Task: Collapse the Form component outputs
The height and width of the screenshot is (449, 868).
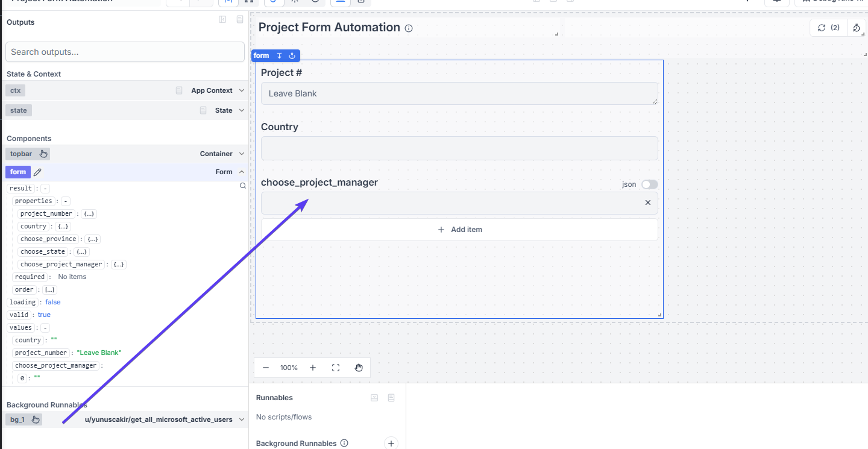Action: [x=242, y=172]
